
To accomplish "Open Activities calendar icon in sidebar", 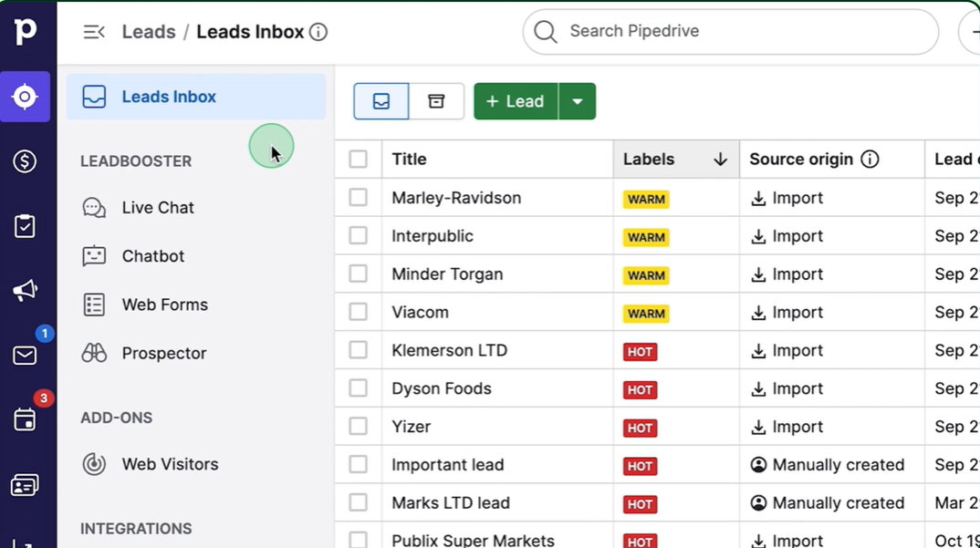I will point(25,420).
